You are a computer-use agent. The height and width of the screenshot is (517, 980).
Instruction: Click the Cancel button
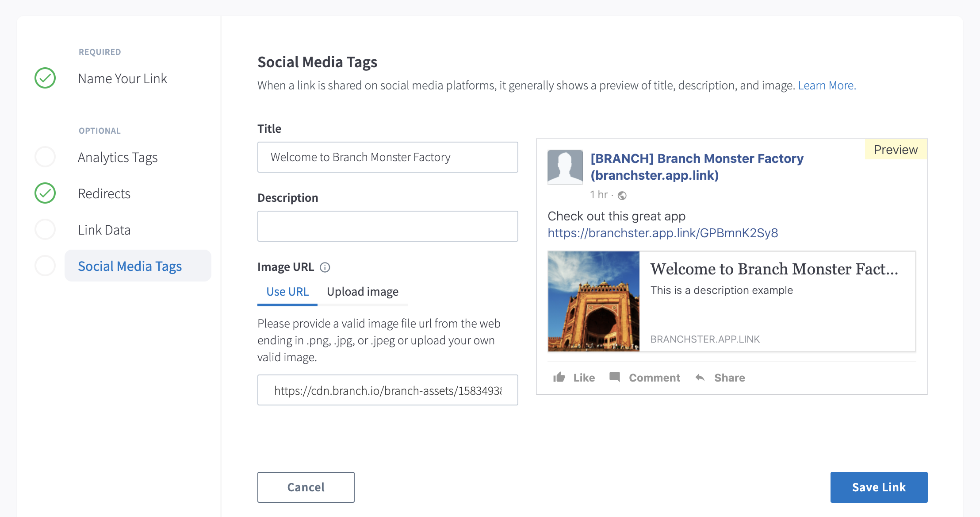(306, 487)
